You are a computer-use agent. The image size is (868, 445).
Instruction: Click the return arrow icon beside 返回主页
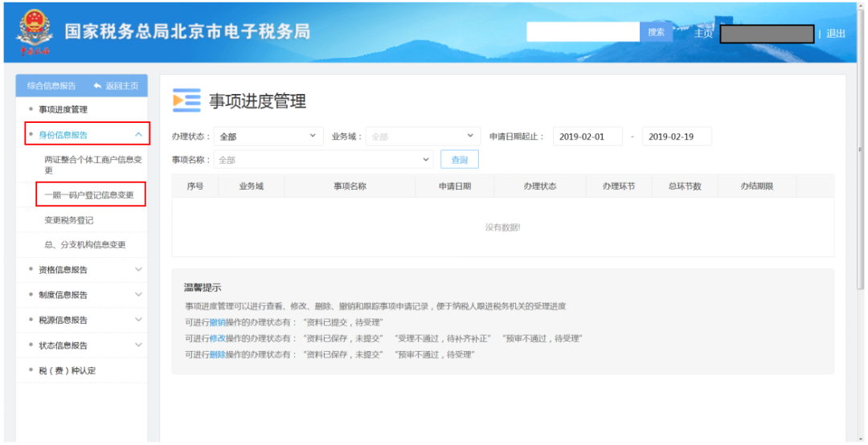97,86
